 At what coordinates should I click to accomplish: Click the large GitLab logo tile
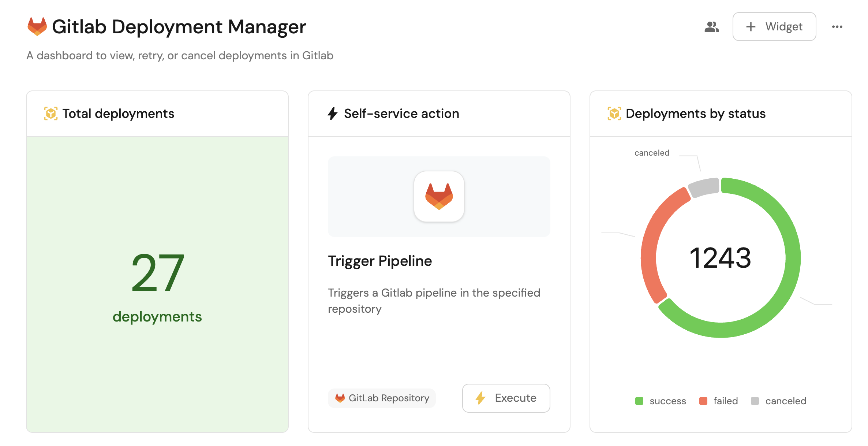point(439,196)
